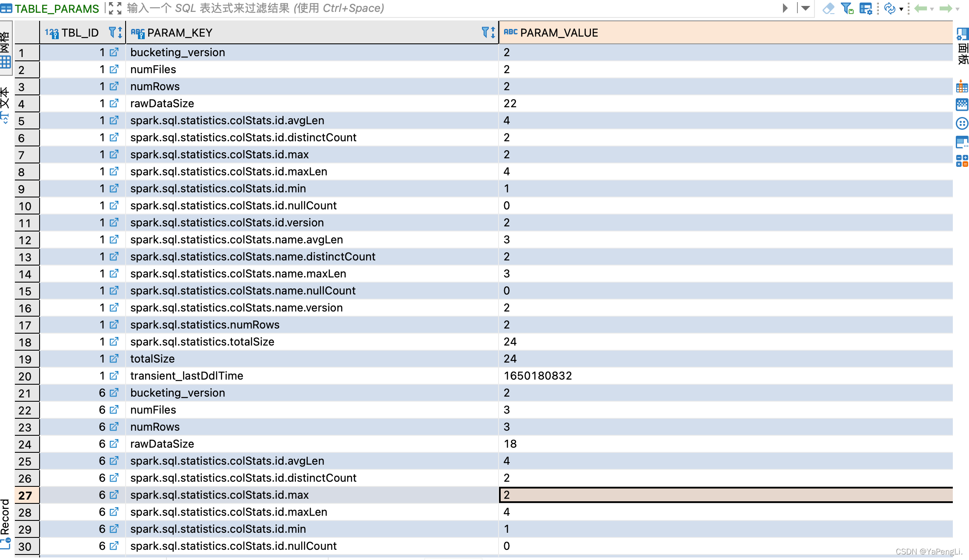Open the filter history dropdown arrow
This screenshot has height=560, width=969.
coord(805,8)
